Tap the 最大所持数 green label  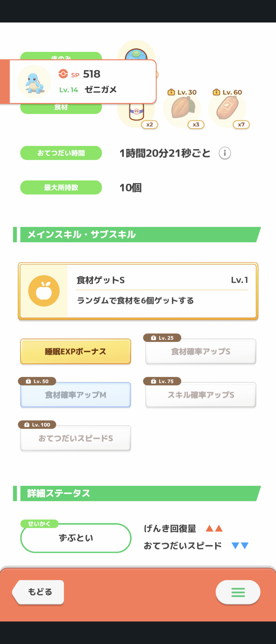click(61, 187)
